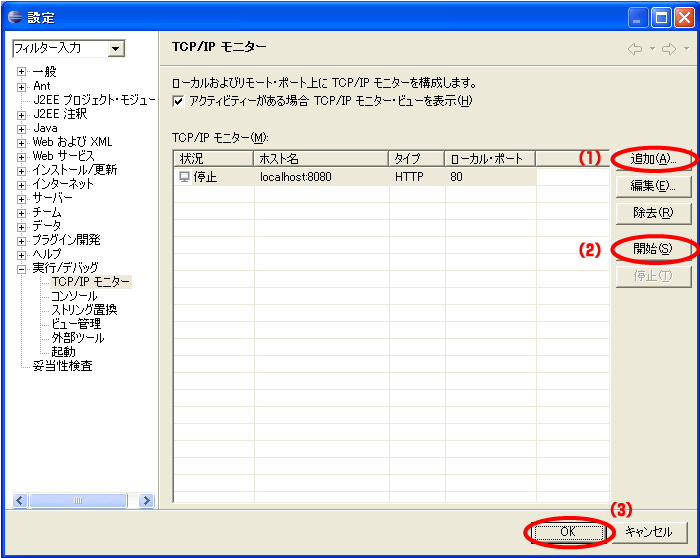
Task: Expand the Web および XML node
Action: [x=21, y=143]
